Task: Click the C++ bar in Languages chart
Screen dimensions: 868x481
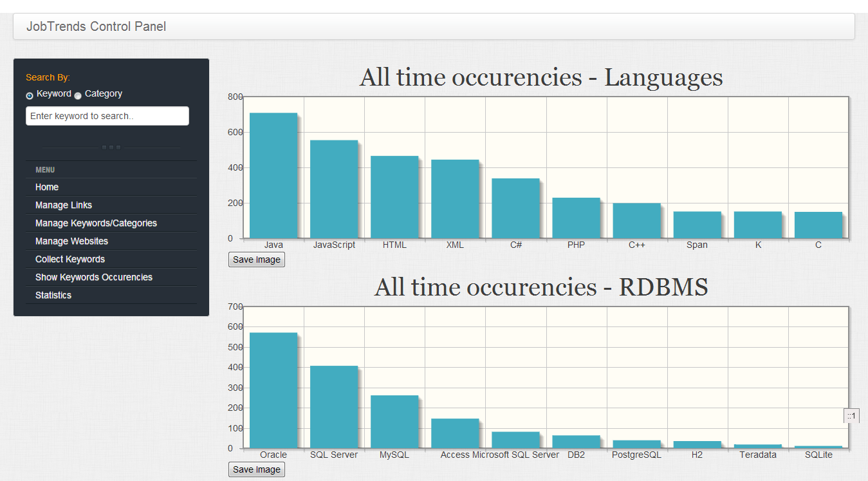Action: point(636,221)
